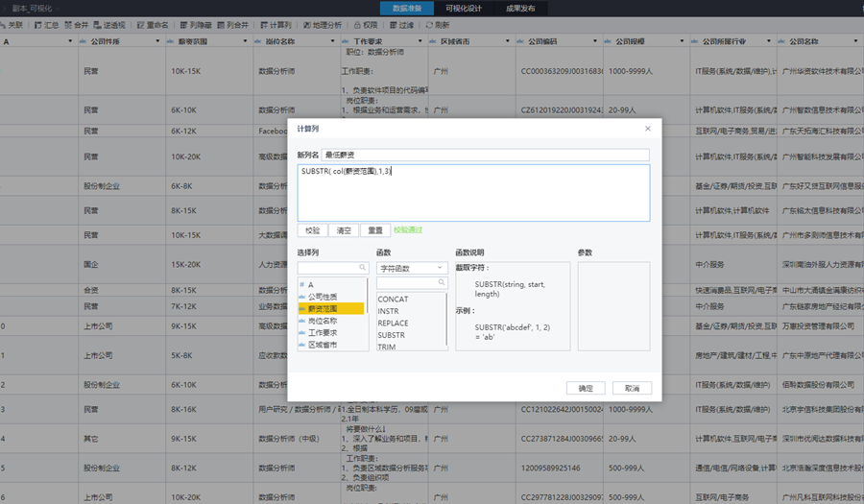The image size is (864, 504).
Task: Click the 新列名 input field
Action: click(486, 155)
